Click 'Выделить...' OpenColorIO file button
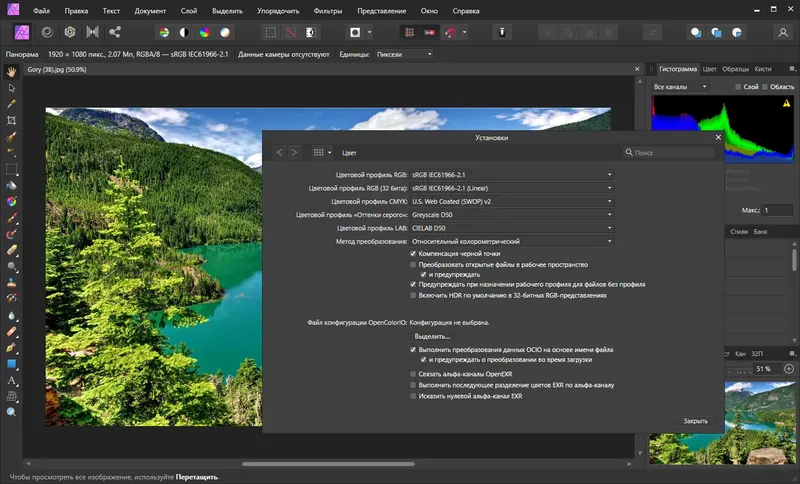This screenshot has height=484, width=800. (432, 336)
